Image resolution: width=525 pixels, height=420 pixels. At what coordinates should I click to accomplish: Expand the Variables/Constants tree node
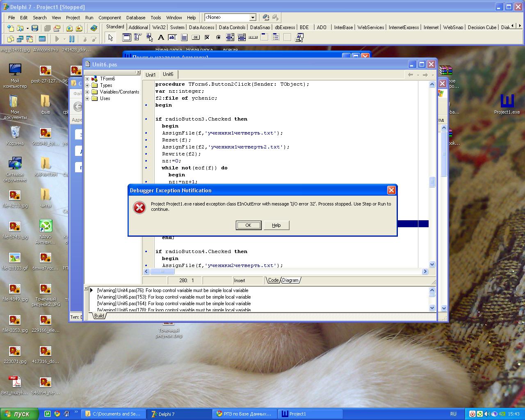pyautogui.click(x=87, y=92)
